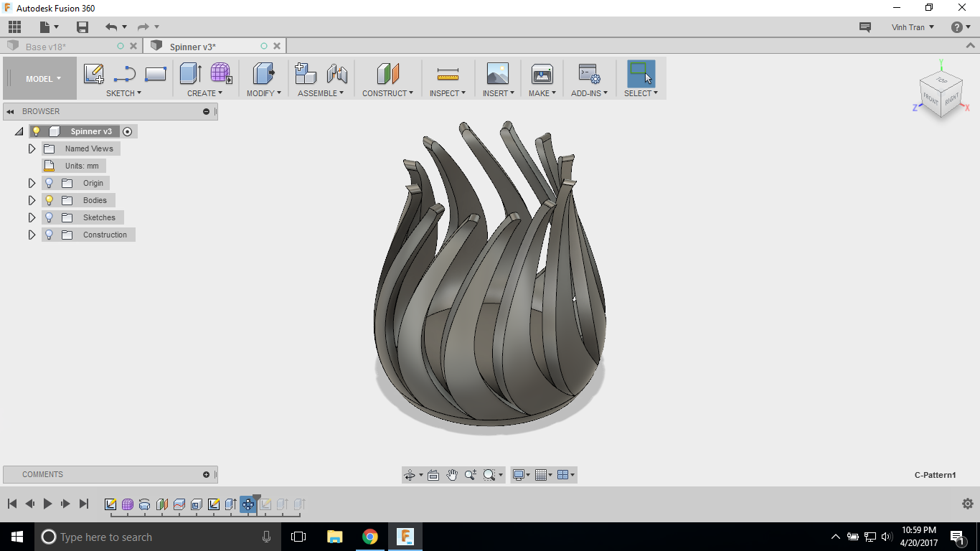Image resolution: width=980 pixels, height=551 pixels.
Task: Open the Viewports layout dropdown
Action: pos(566,475)
